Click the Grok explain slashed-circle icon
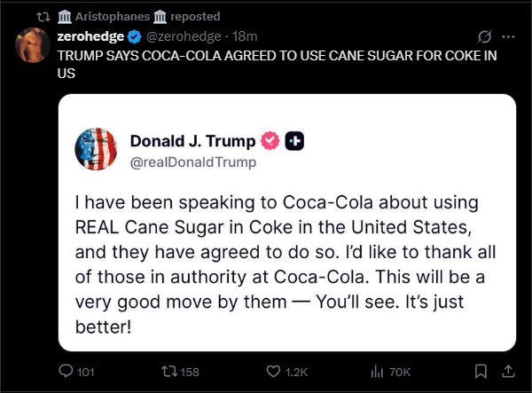This screenshot has width=532, height=393. coord(484,36)
